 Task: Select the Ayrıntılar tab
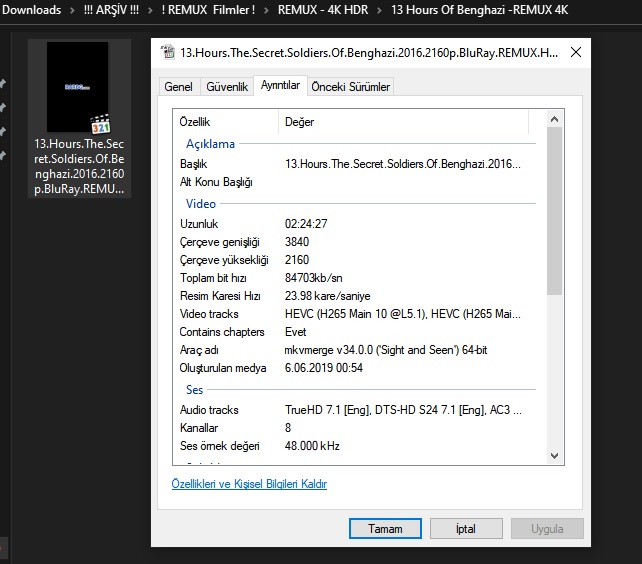point(280,85)
